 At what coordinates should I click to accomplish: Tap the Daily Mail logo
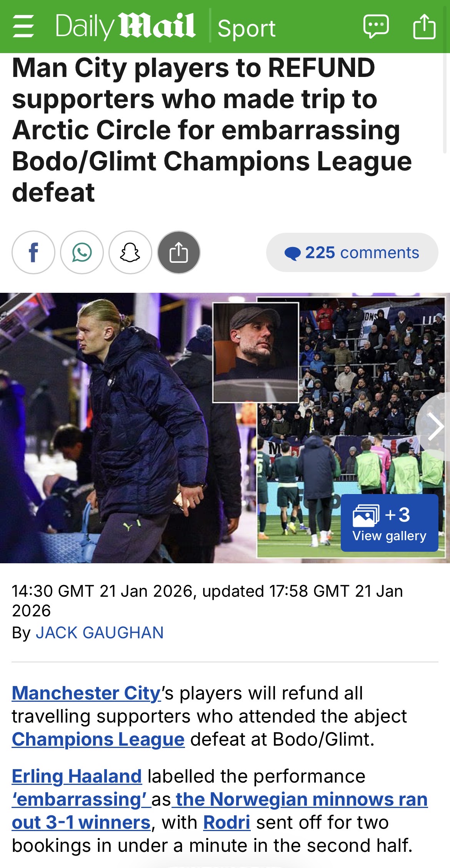126,26
